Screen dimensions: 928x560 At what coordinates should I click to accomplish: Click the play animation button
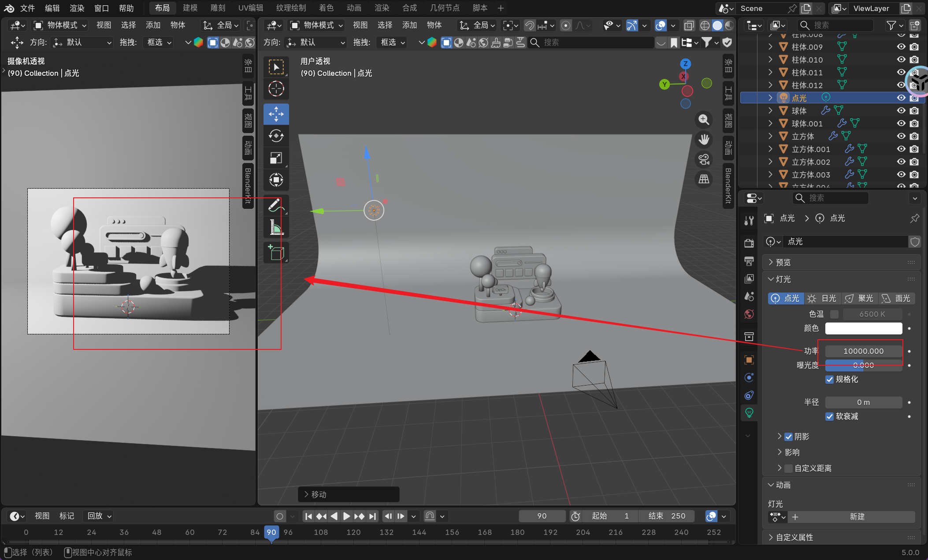(346, 516)
